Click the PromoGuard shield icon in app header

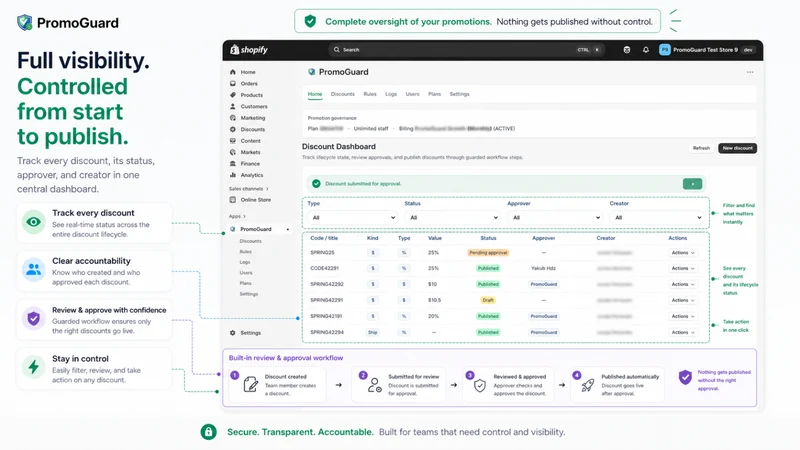pos(311,72)
